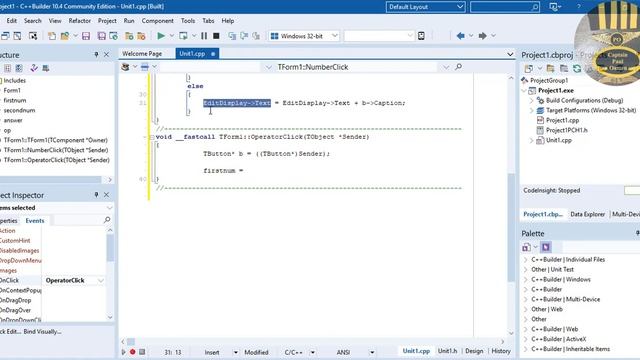This screenshot has width=640, height=360.
Task: Switch to the Design bottom tab
Action: click(474, 351)
